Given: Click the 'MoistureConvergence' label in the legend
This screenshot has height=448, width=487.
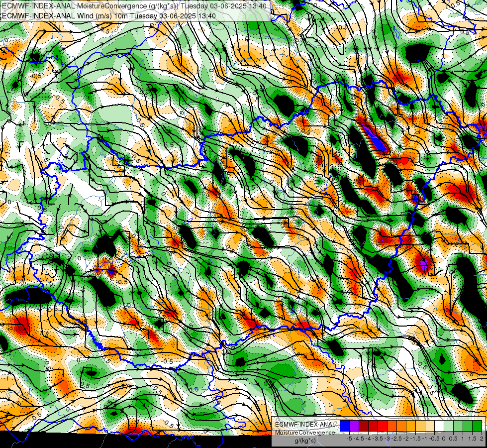Looking at the screenshot, I should (x=305, y=433).
